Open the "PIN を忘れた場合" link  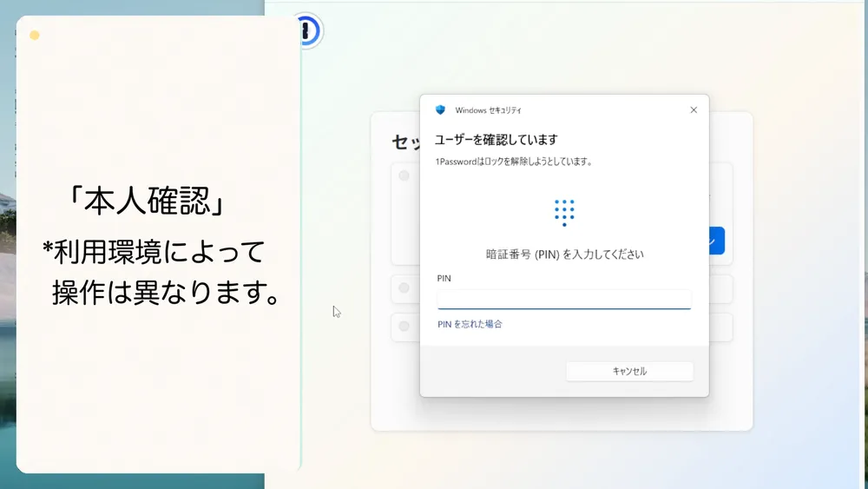coord(470,324)
